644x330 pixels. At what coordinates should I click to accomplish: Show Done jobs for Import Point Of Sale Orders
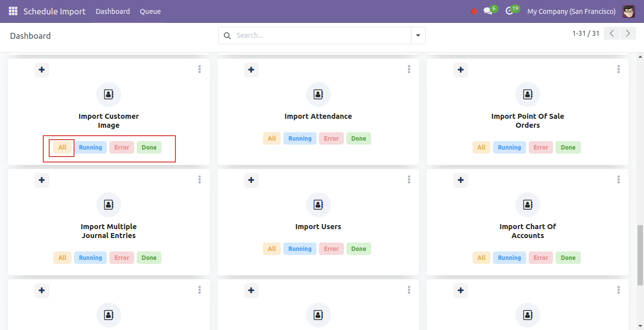568,148
